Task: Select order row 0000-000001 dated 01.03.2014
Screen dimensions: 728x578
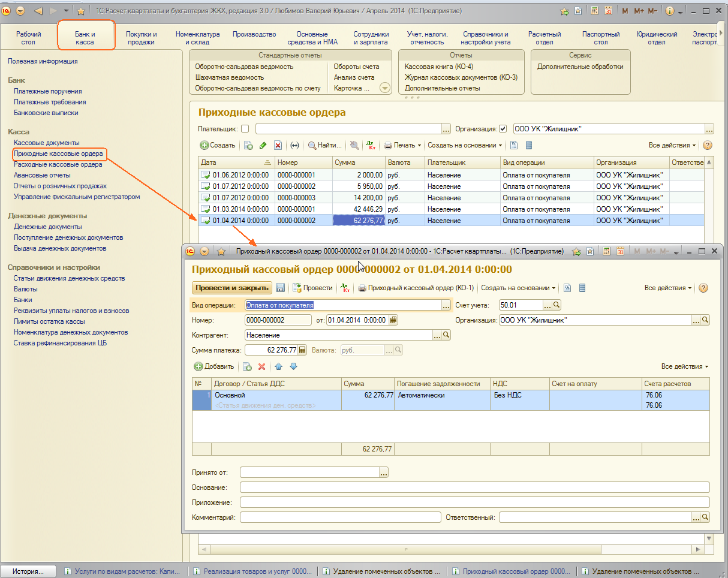Action: 450,209
